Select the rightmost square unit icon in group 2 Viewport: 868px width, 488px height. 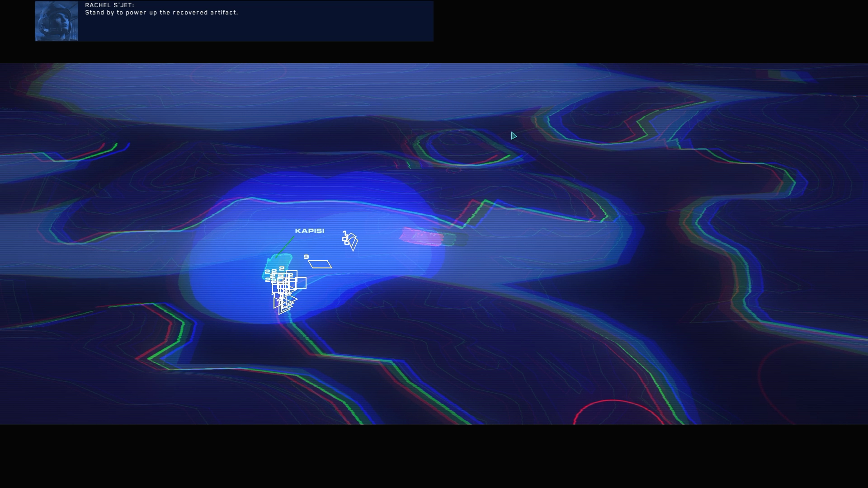(x=301, y=283)
